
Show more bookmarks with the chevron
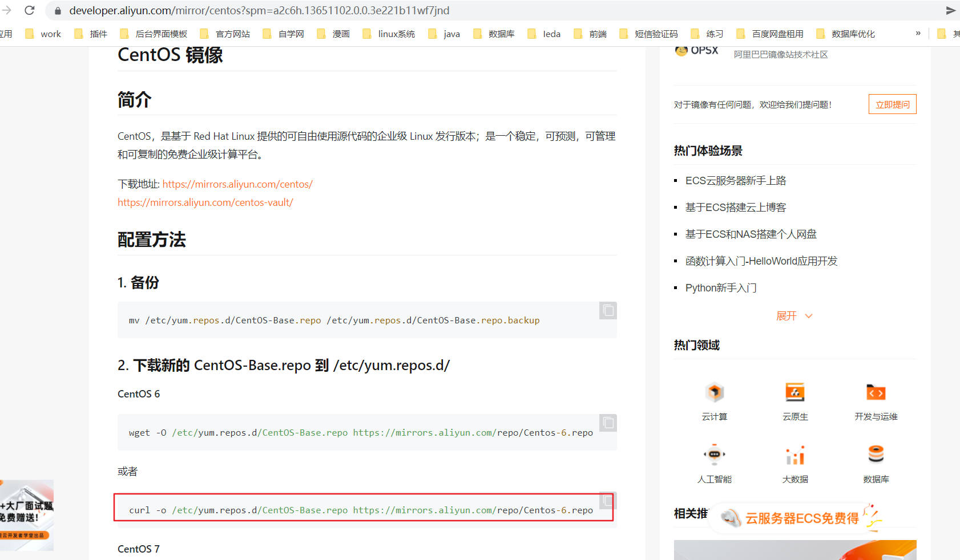coord(918,33)
